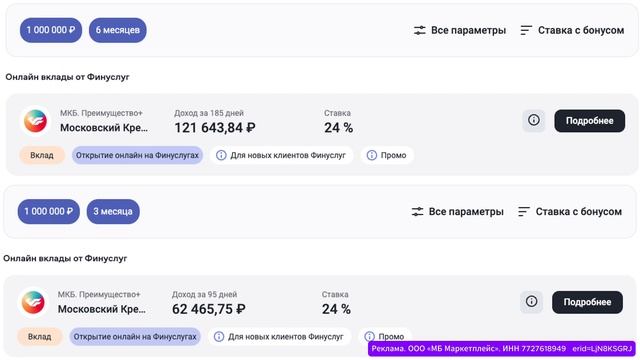Open Все параметры in the 6 месяцев filter bar
The height and width of the screenshot is (360, 640).
click(x=460, y=30)
